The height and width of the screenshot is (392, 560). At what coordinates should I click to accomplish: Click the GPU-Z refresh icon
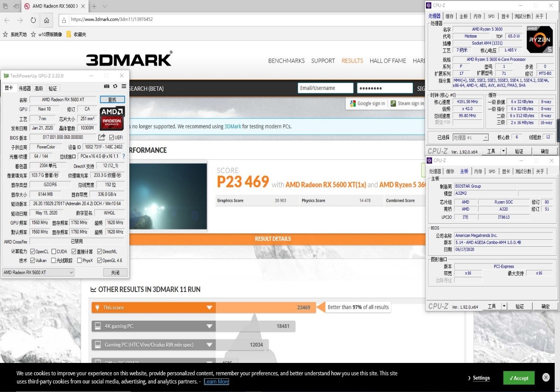coord(115,86)
